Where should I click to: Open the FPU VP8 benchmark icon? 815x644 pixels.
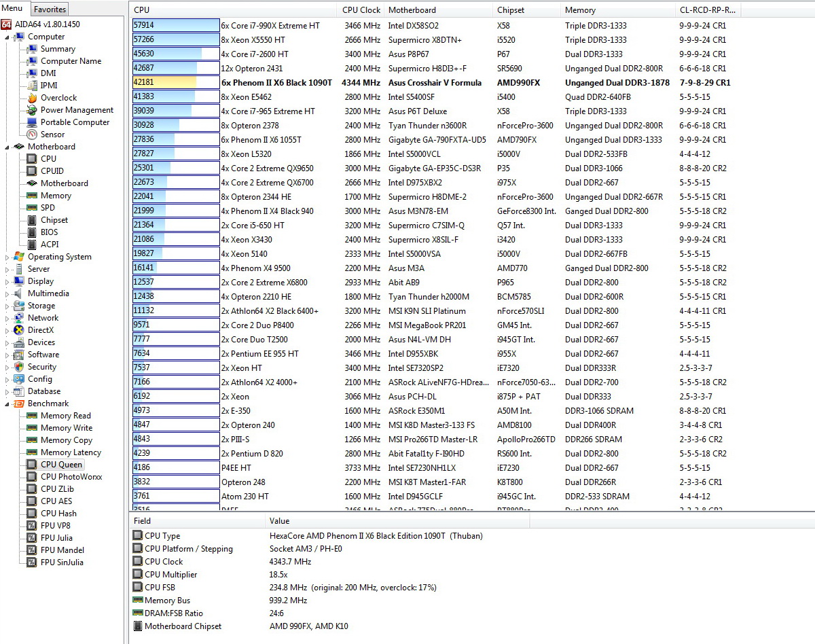[x=32, y=526]
